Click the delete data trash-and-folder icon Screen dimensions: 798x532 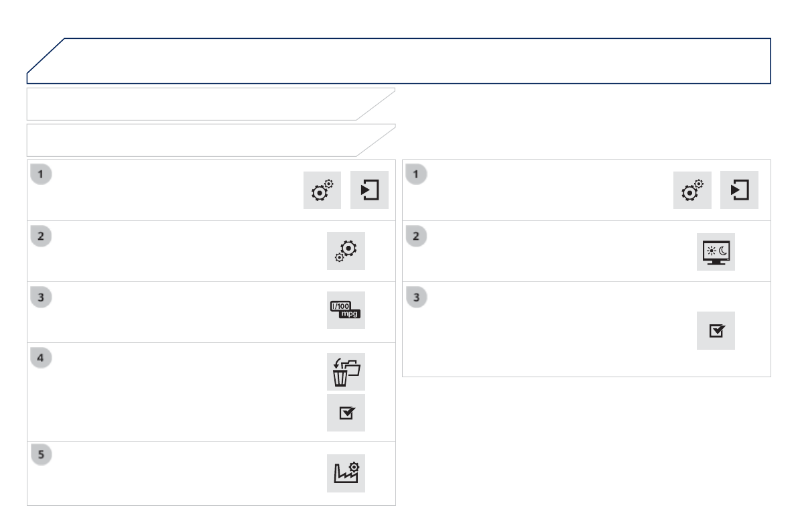(x=346, y=372)
